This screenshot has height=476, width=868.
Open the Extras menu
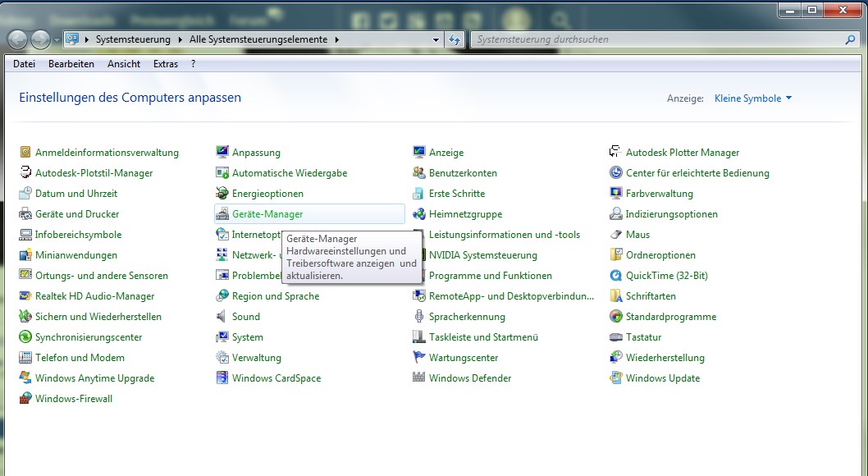pyautogui.click(x=166, y=64)
